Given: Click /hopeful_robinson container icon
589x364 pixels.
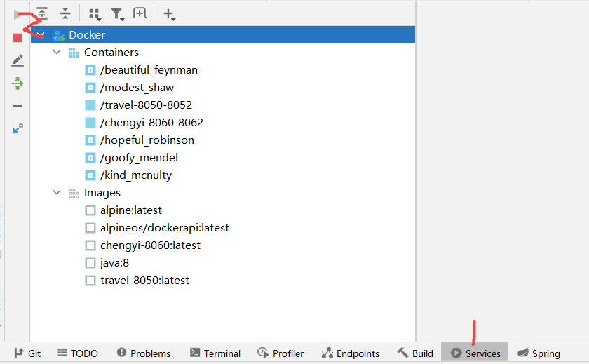Looking at the screenshot, I should click(x=90, y=140).
